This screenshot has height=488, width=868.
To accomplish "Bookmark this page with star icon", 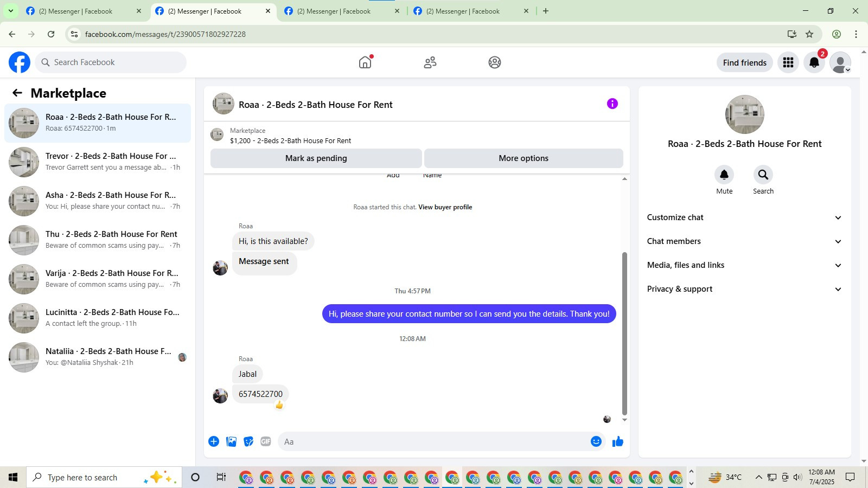I will [809, 34].
